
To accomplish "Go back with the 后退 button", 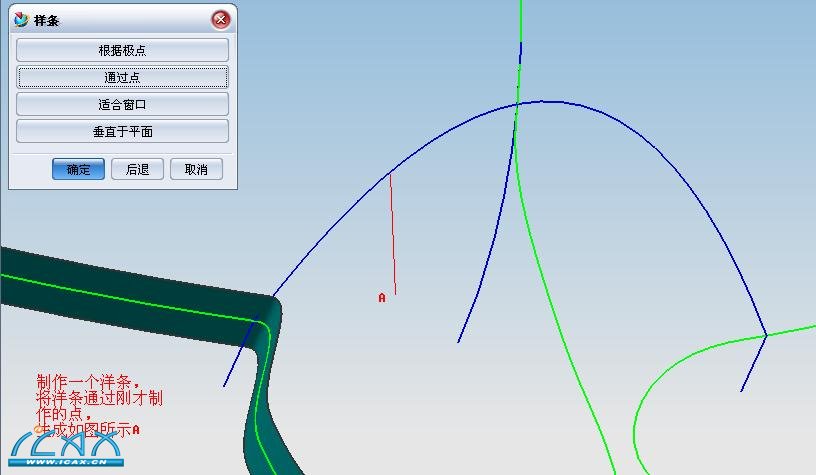I will 137,169.
